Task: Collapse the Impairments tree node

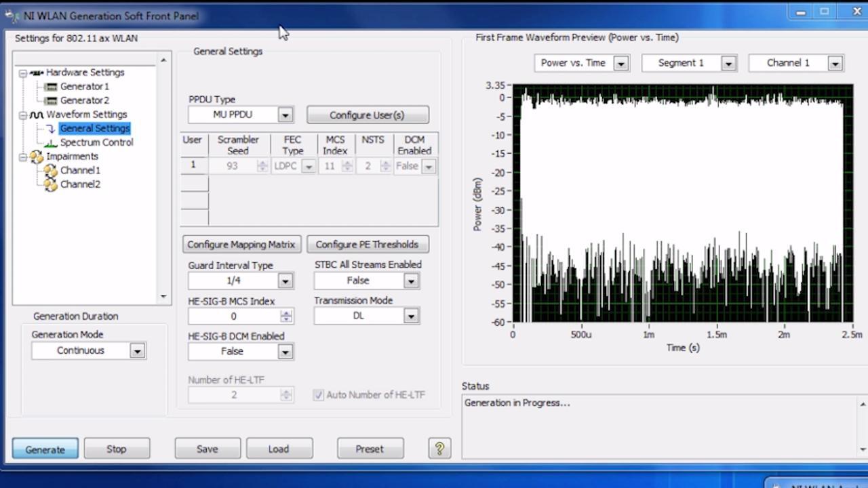Action: pos(23,157)
